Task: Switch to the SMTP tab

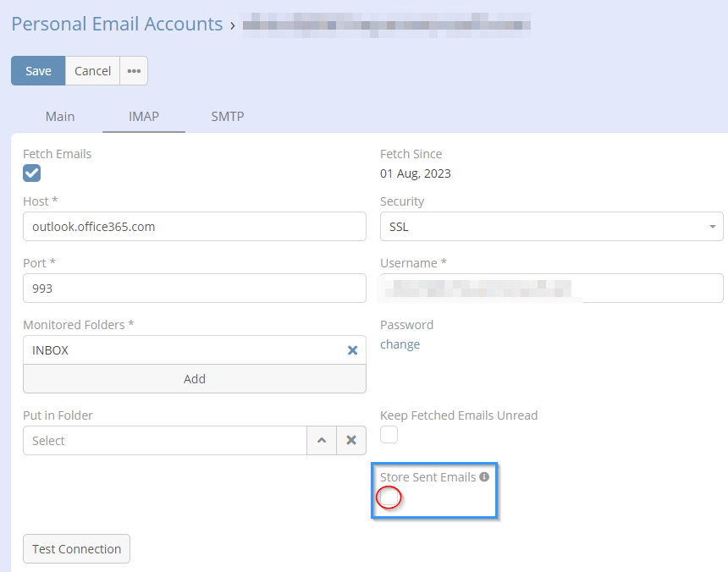Action: pos(228,117)
